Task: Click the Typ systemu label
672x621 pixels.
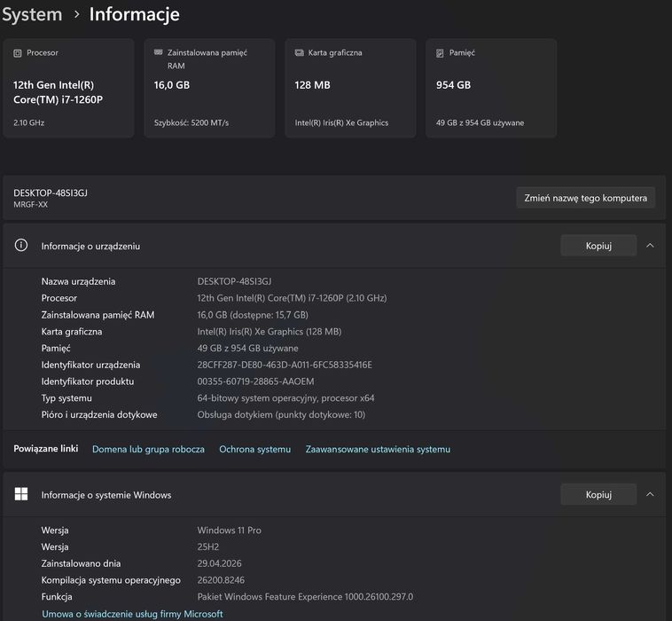Action: pos(66,398)
